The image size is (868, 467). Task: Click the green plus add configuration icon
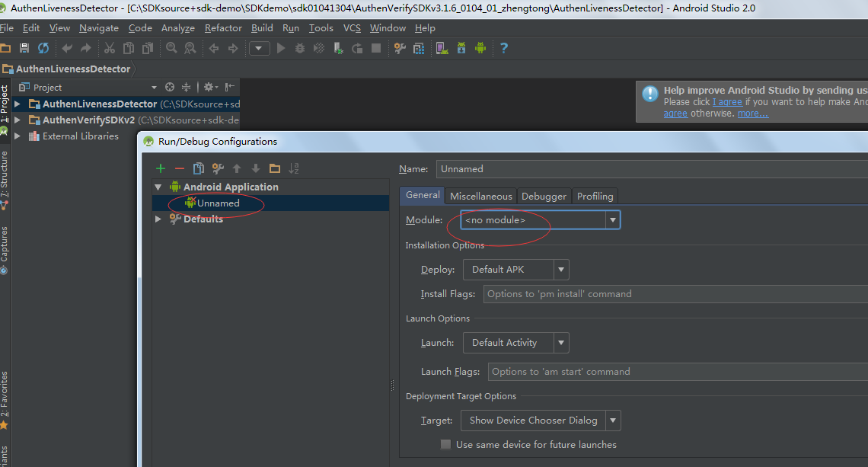click(x=160, y=168)
